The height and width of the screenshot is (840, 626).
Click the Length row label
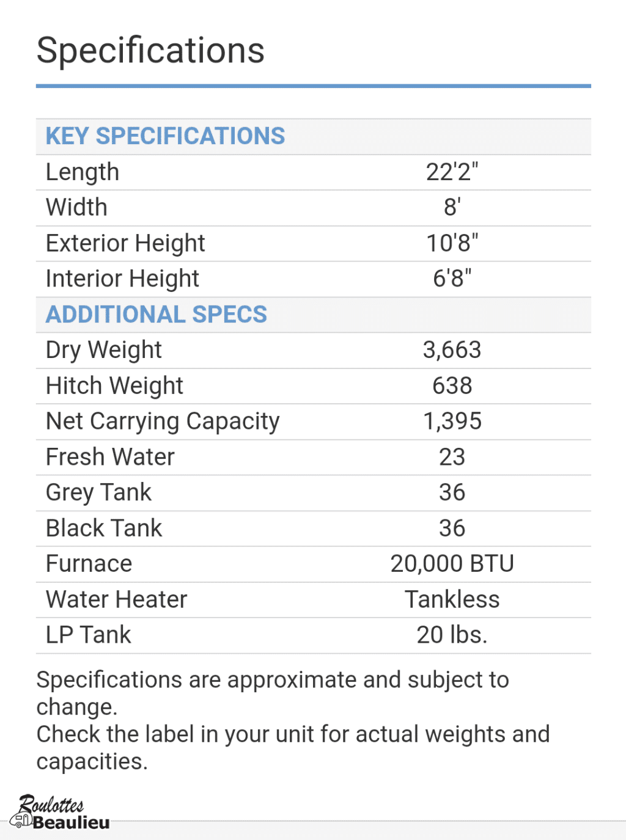[x=83, y=172]
